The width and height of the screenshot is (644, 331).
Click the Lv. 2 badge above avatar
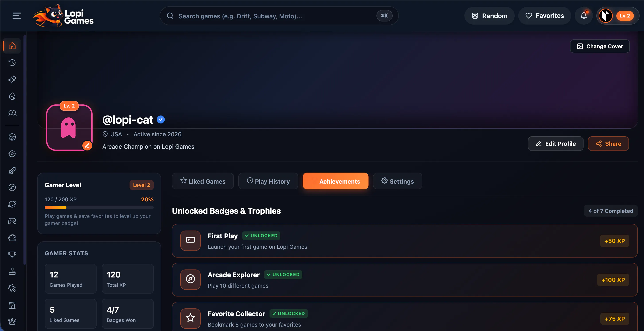69,106
